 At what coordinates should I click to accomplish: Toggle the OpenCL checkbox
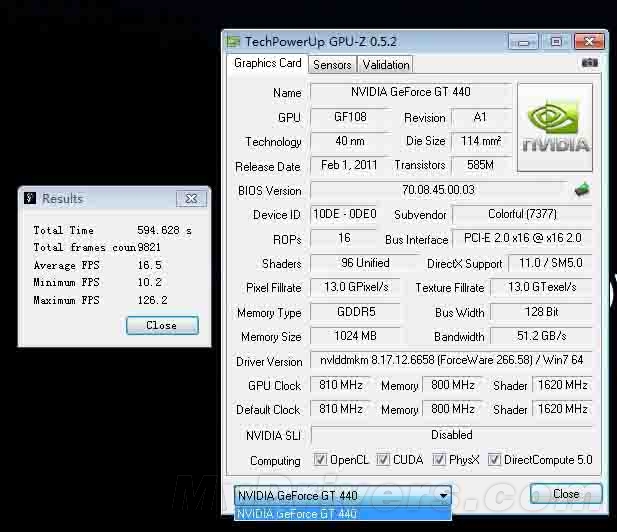tap(320, 459)
